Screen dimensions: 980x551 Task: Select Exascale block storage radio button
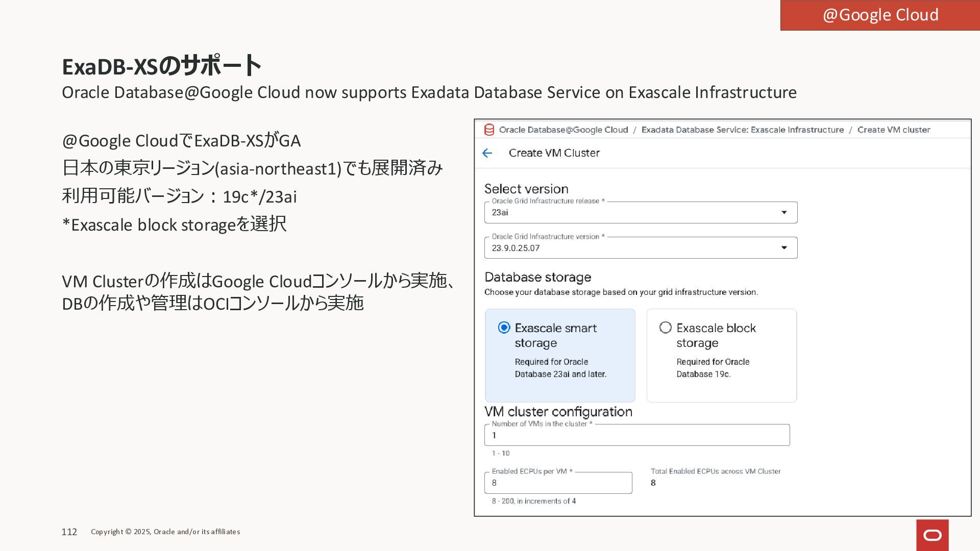click(x=665, y=328)
